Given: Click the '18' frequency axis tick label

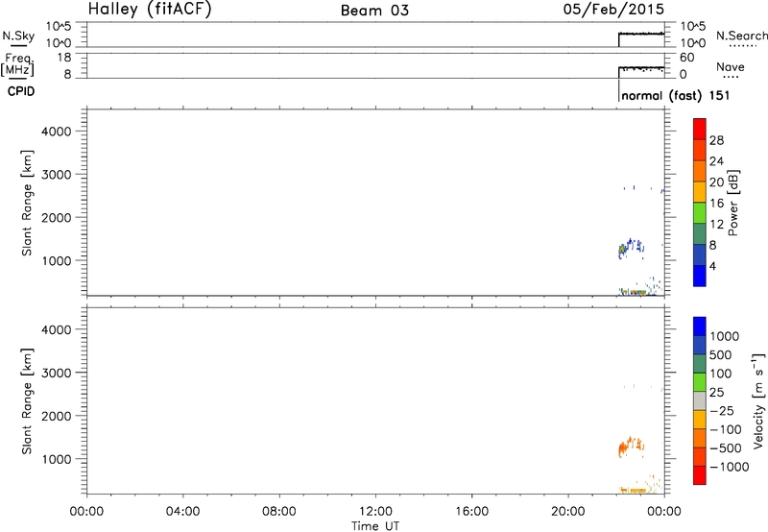Looking at the screenshot, I should [x=64, y=58].
